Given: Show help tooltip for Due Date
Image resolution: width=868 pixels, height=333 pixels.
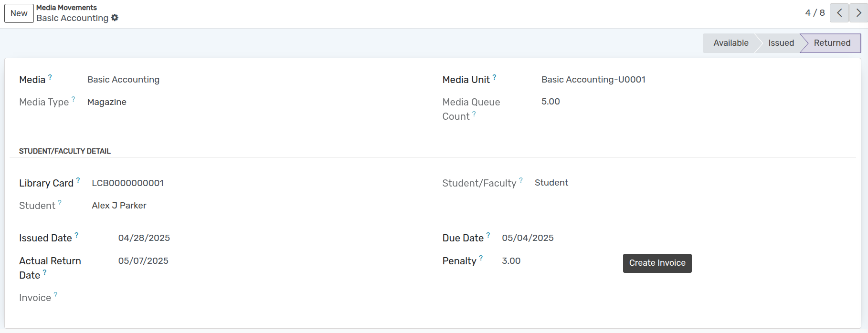Looking at the screenshot, I should [x=488, y=235].
